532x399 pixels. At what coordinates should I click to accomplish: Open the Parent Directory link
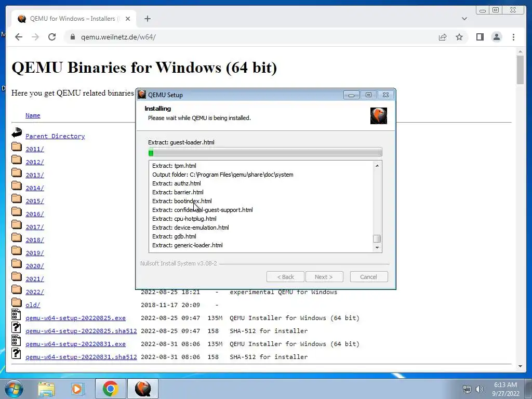pos(55,136)
